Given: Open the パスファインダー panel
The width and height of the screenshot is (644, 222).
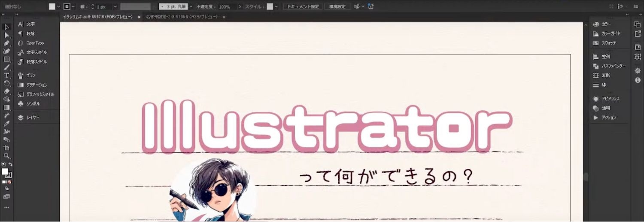Looking at the screenshot, I should click(609, 66).
